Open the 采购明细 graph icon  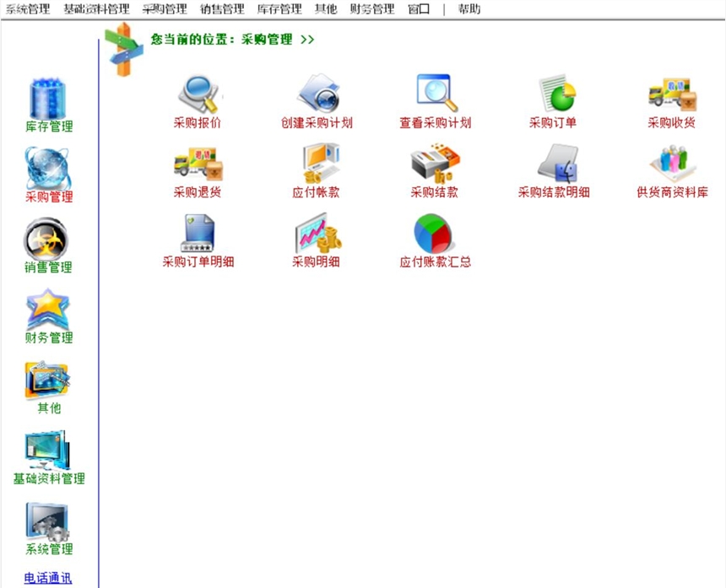click(318, 233)
